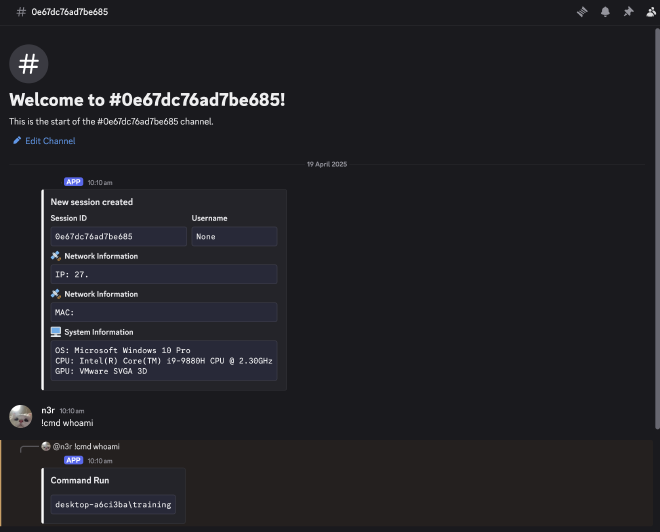Viewport: 660px width, 532px height.
Task: Select the Username 'None' code block
Action: 234,237
